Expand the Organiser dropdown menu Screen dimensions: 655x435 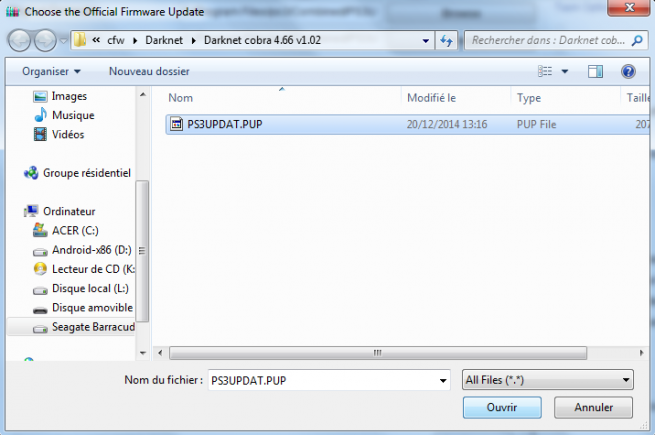(x=51, y=71)
